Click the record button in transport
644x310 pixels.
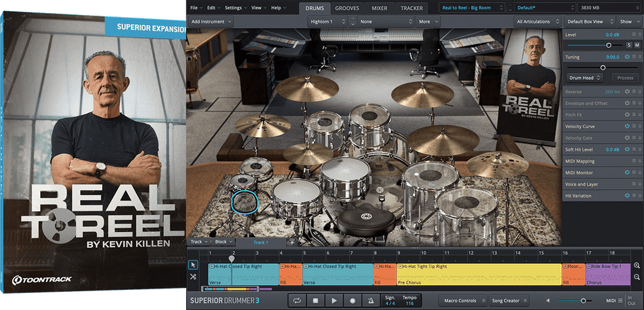[x=352, y=301]
